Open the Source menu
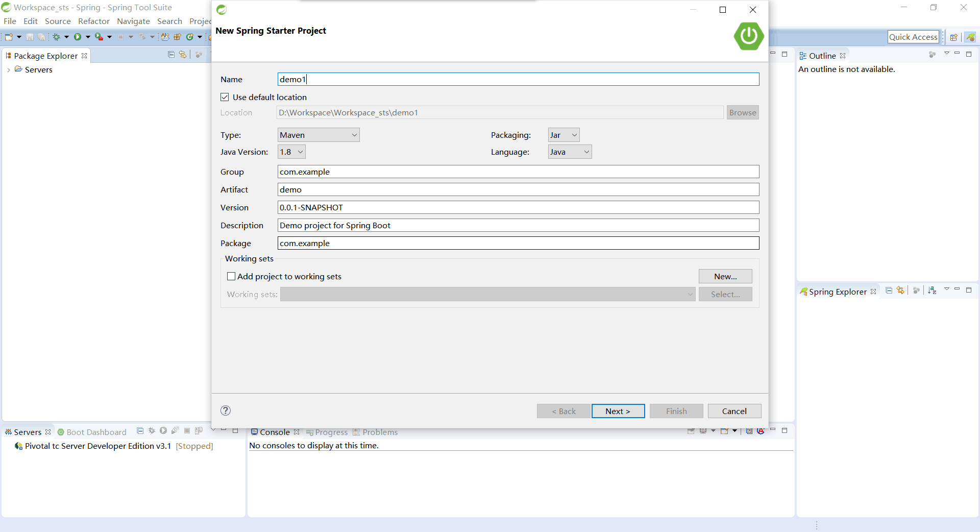 58,21
